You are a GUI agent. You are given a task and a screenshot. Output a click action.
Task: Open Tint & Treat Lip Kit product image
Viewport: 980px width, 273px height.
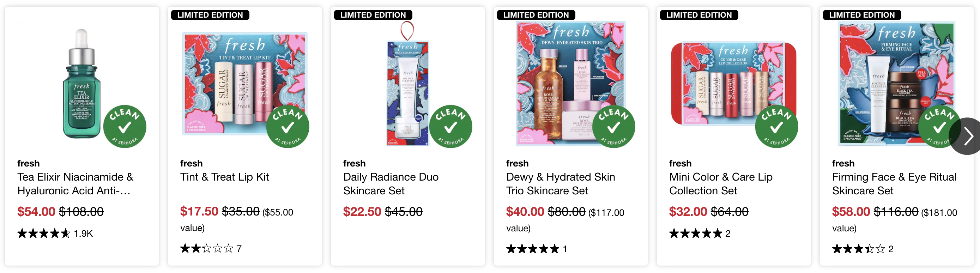[x=244, y=84]
